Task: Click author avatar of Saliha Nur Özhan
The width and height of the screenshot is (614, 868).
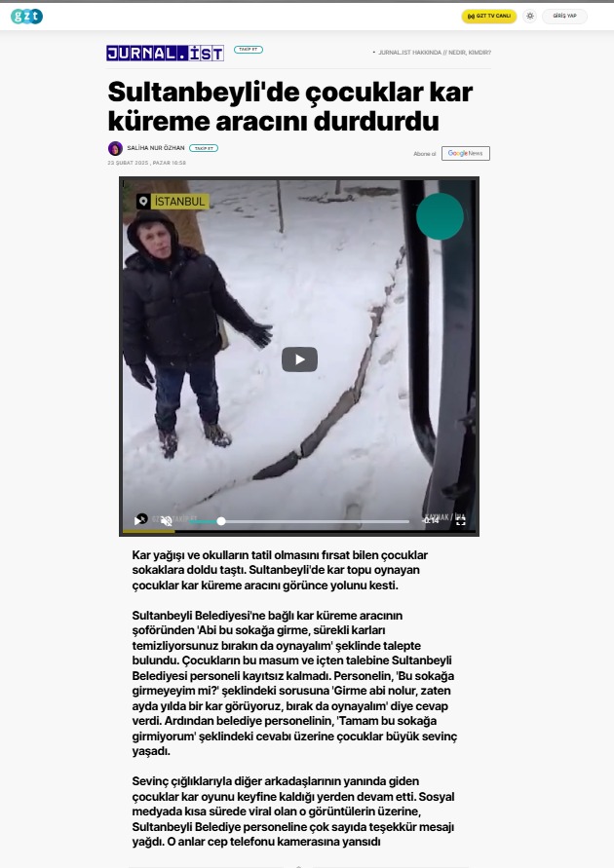Action: pos(115,148)
